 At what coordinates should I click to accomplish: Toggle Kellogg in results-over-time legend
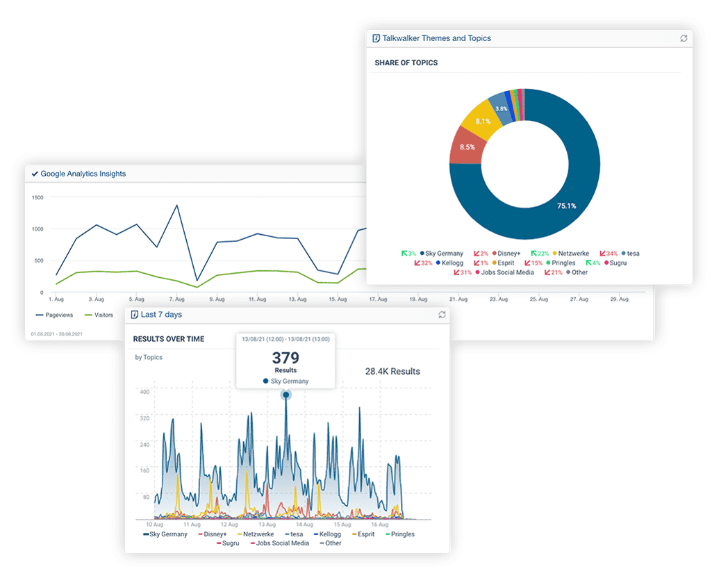327,534
